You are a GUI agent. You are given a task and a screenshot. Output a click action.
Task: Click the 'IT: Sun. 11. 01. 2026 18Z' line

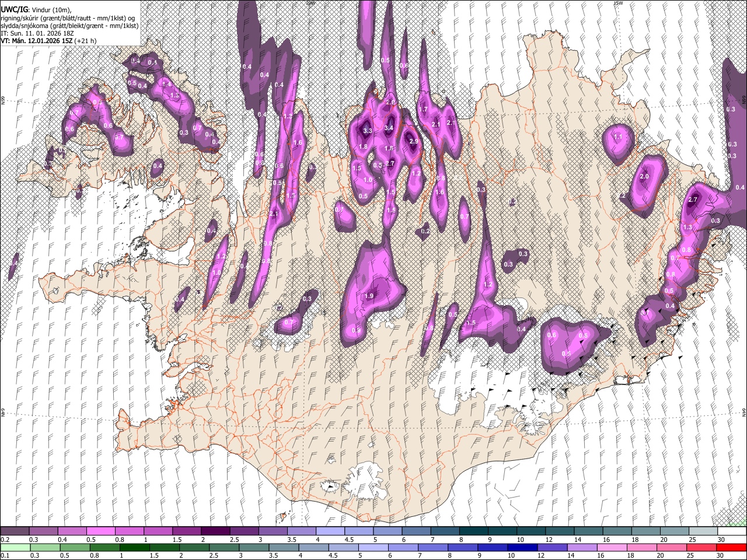36,33
